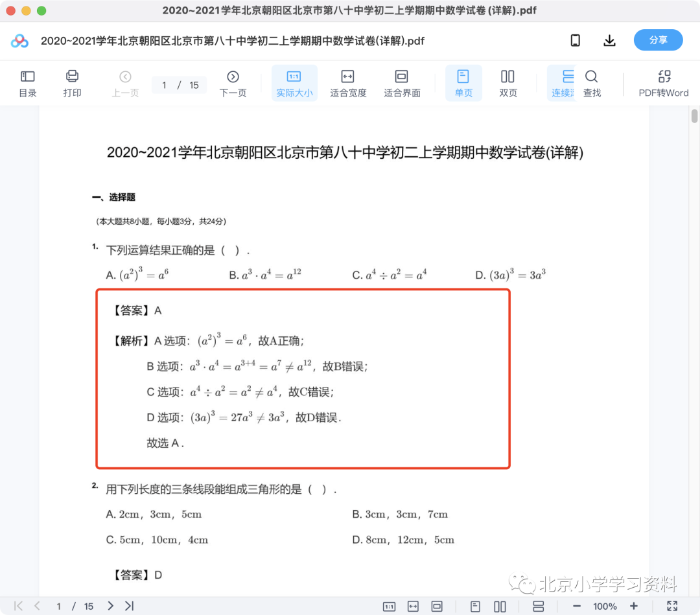The image size is (700, 615).
Task: Open the 目录 table of contents panel
Action: 27,84
